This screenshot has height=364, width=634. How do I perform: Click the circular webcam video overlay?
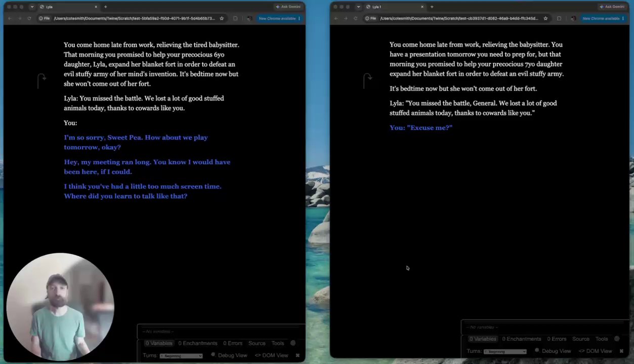(60, 307)
